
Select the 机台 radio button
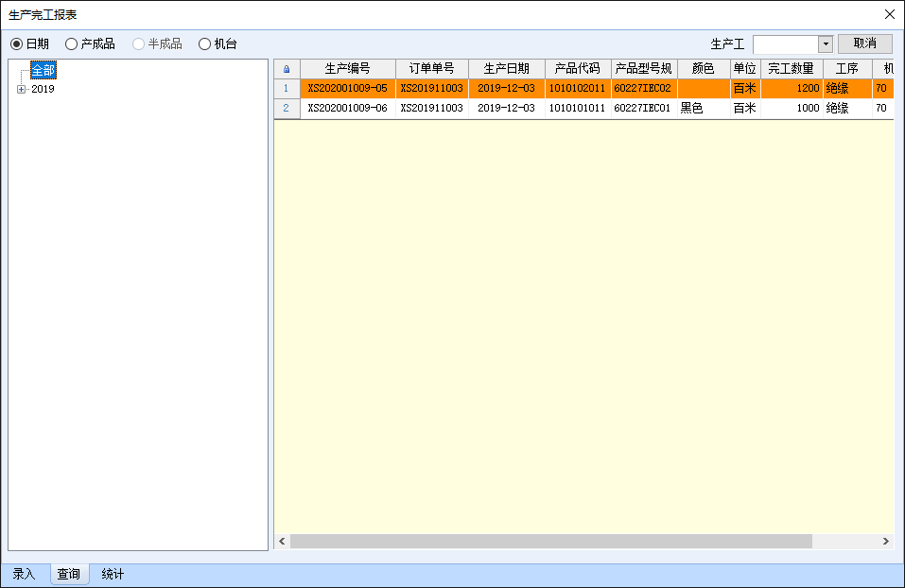tap(205, 43)
